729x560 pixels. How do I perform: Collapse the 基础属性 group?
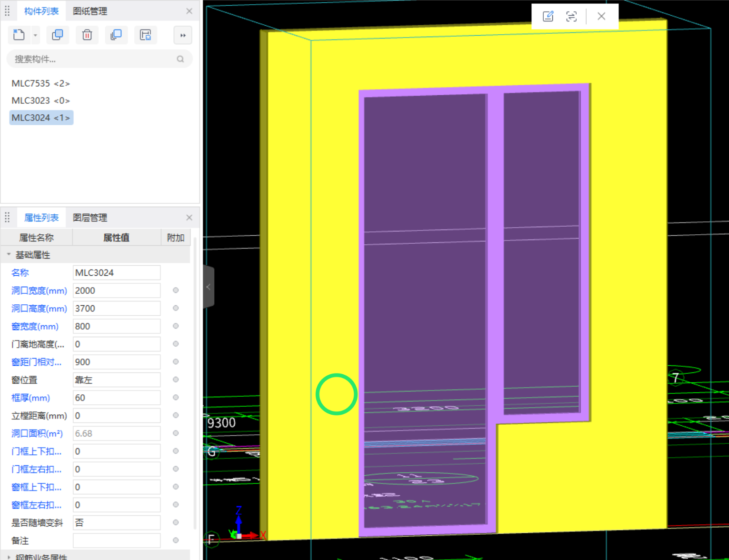click(x=9, y=255)
